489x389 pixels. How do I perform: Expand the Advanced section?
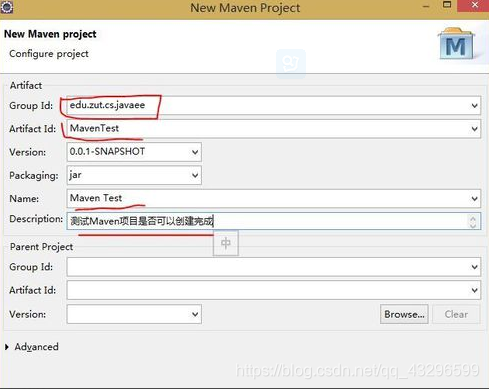[x=7, y=347]
